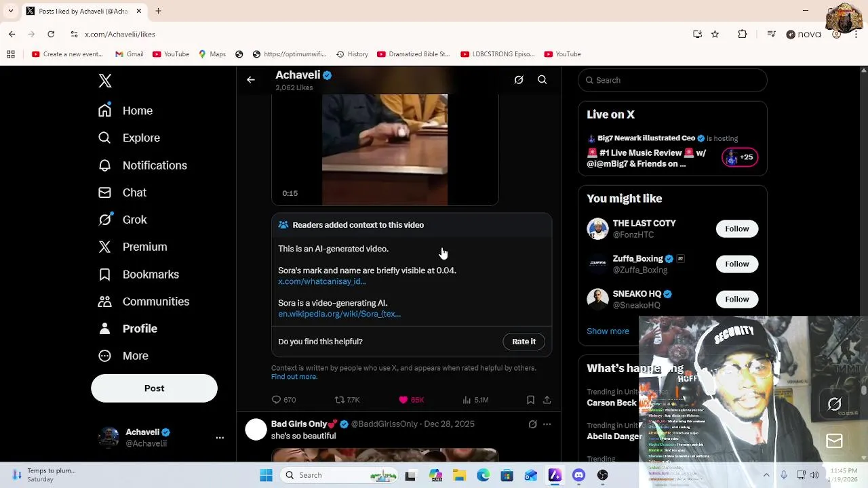
Task: Open the browser extensions puzzle icon
Action: (743, 34)
